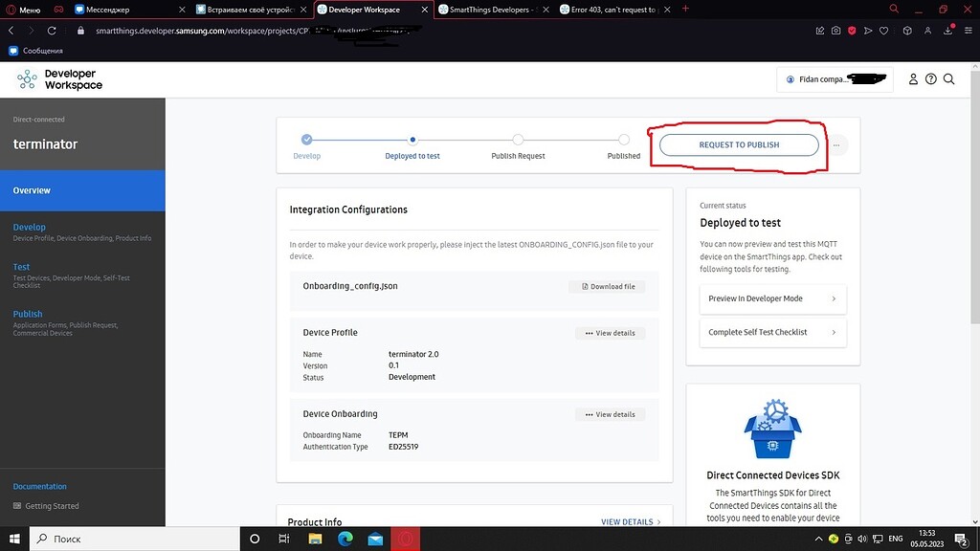Expand Preview In Developer Mode option
Screen dimensions: 980x551
[773, 298]
